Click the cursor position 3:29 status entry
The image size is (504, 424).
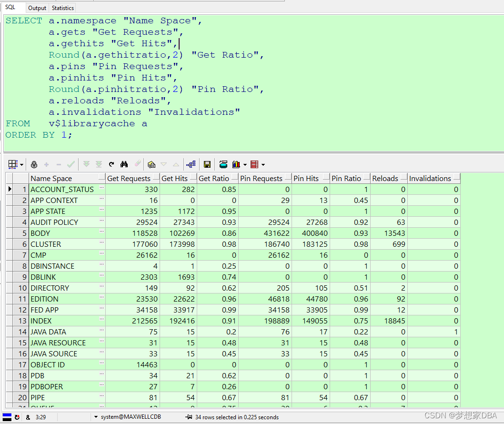point(41,417)
